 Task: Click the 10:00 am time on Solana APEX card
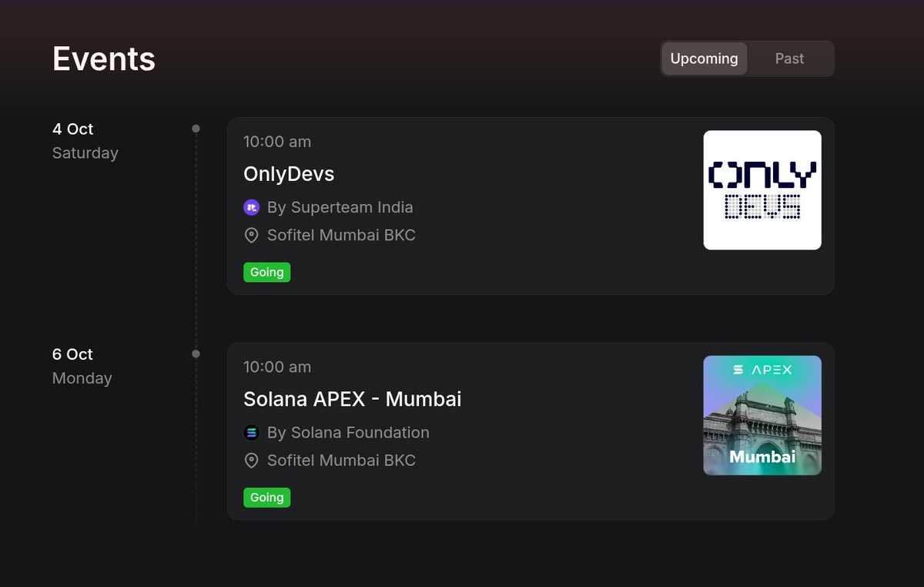[277, 367]
